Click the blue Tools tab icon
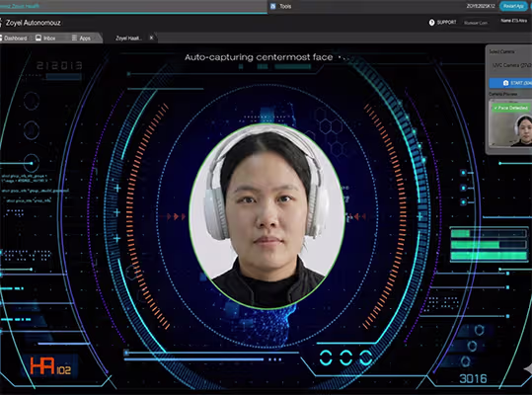The image size is (532, 395). point(272,6)
